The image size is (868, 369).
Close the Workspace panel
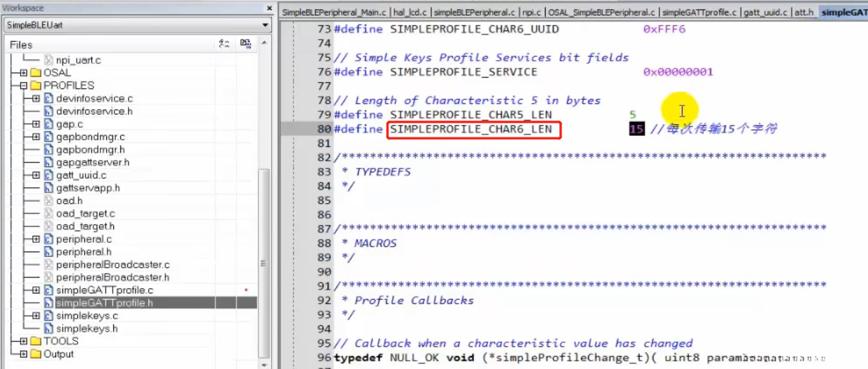[269, 8]
